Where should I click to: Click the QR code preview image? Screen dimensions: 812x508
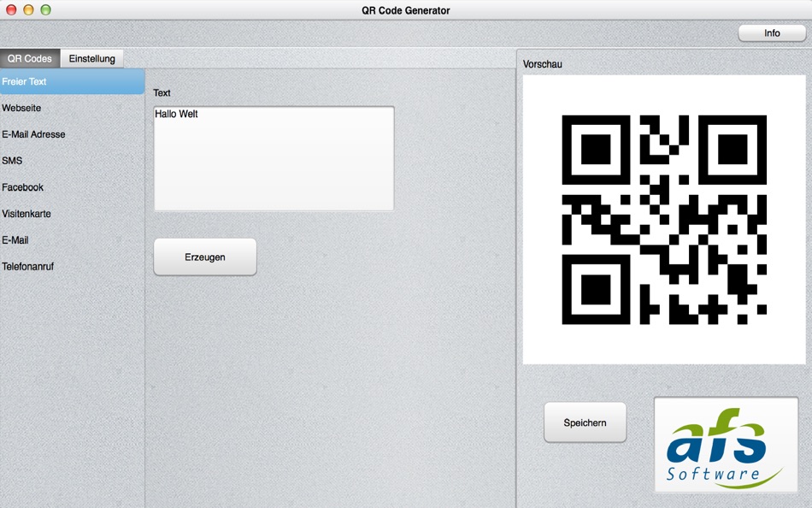(664, 220)
